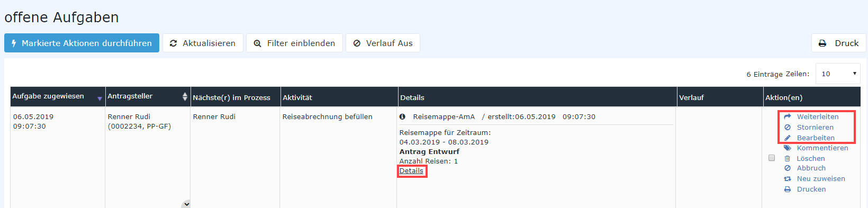
Task: Show filters with Filter einblenden
Action: point(294,43)
